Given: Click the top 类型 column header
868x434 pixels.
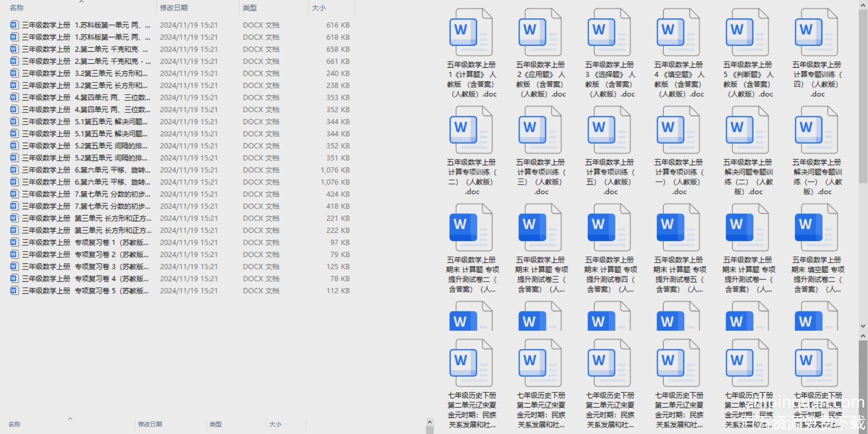Looking at the screenshot, I should click(250, 8).
